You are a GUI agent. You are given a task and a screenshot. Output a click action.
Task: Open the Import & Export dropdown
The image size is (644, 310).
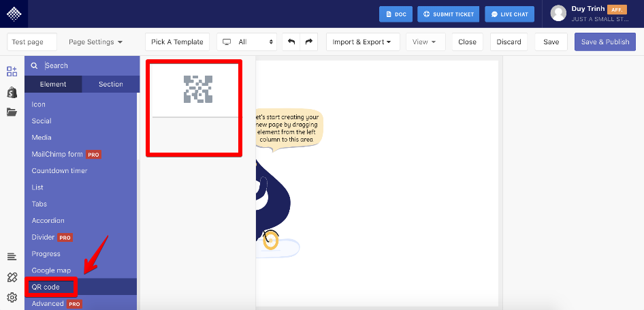[x=363, y=42]
